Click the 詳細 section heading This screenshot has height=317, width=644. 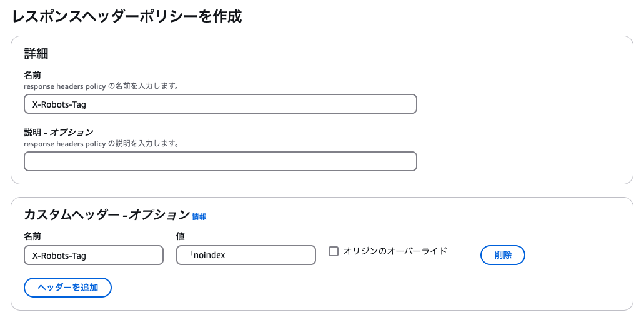pyautogui.click(x=36, y=53)
